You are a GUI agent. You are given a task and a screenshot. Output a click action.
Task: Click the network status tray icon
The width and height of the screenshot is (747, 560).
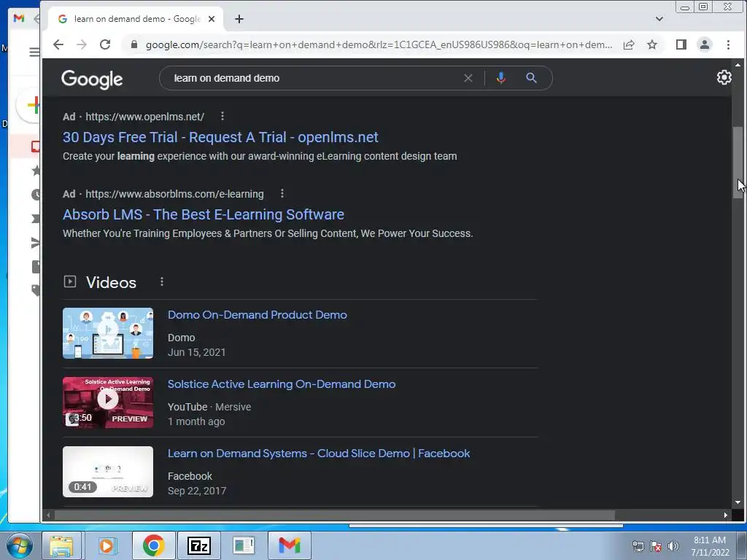[x=638, y=546]
